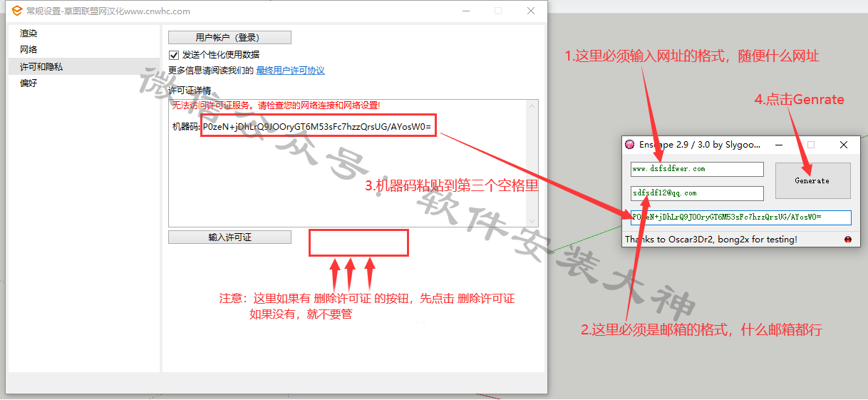Image resolution: width=868 pixels, height=400 pixels.
Task: Click the 输入许可证 button
Action: click(x=229, y=237)
